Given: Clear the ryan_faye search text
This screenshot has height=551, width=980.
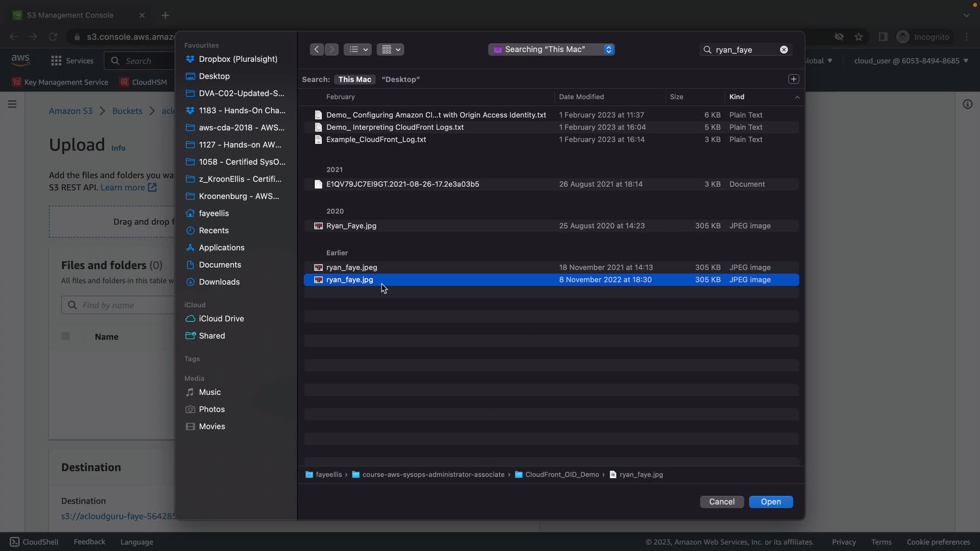Looking at the screenshot, I should (783, 49).
